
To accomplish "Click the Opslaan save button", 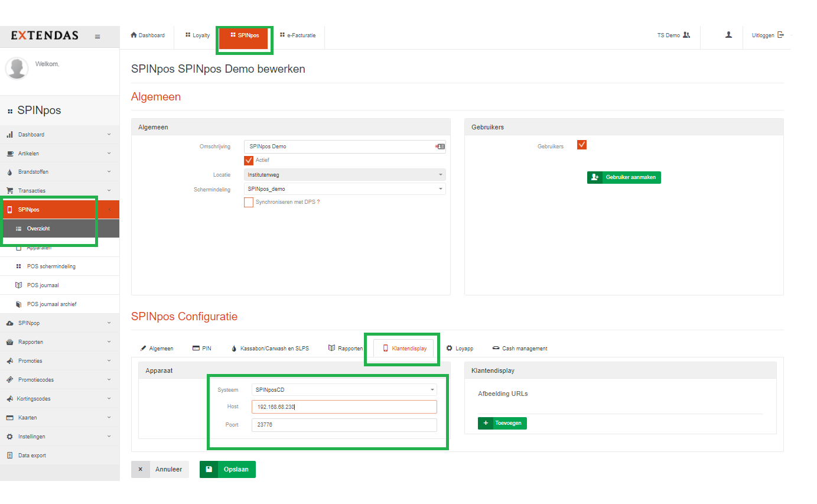I will tap(227, 470).
